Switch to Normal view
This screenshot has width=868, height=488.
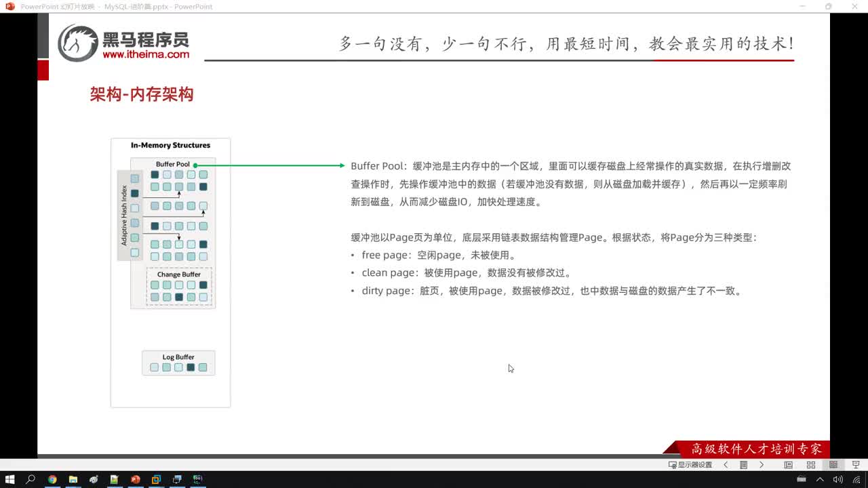[788, 465]
